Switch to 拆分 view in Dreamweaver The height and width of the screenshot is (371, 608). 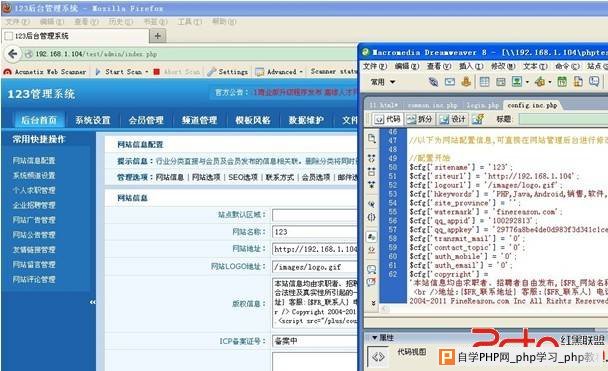click(x=420, y=119)
